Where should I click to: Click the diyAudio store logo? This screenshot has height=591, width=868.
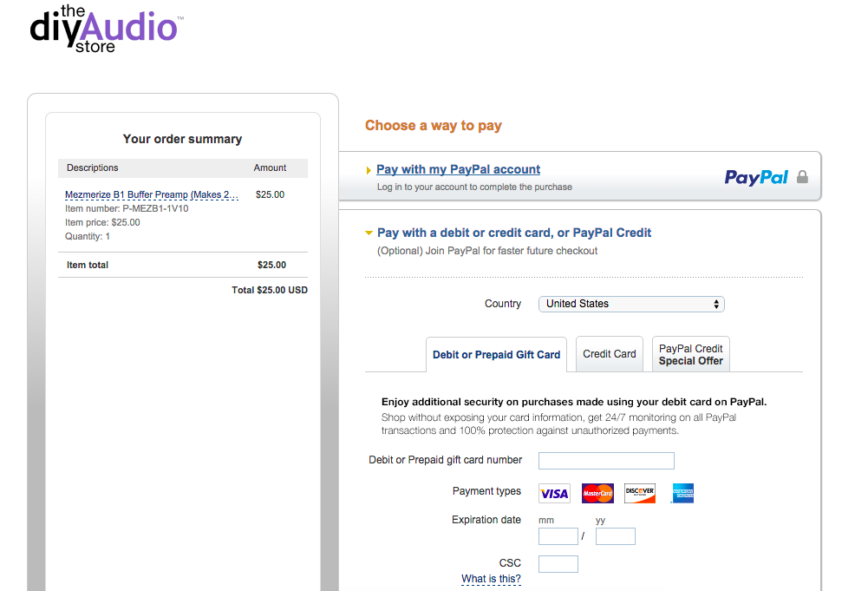point(107,29)
